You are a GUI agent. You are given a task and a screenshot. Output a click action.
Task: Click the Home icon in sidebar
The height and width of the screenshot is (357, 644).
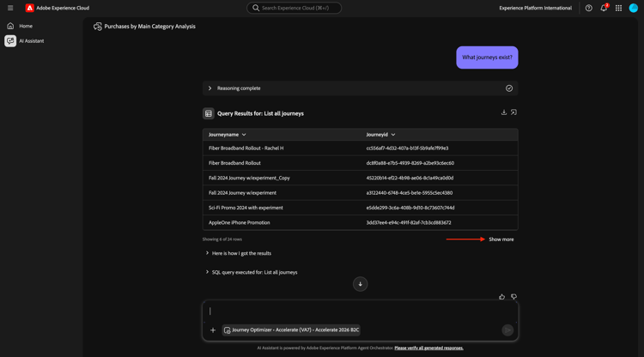tap(10, 26)
